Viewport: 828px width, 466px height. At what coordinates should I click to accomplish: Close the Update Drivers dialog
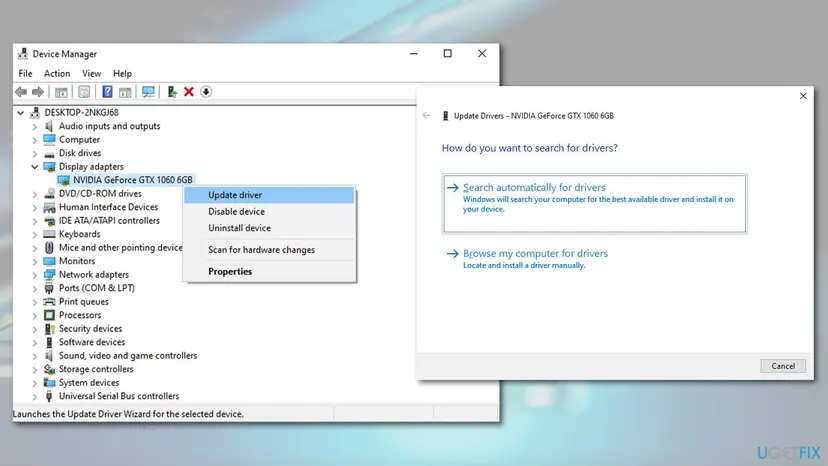pyautogui.click(x=803, y=96)
